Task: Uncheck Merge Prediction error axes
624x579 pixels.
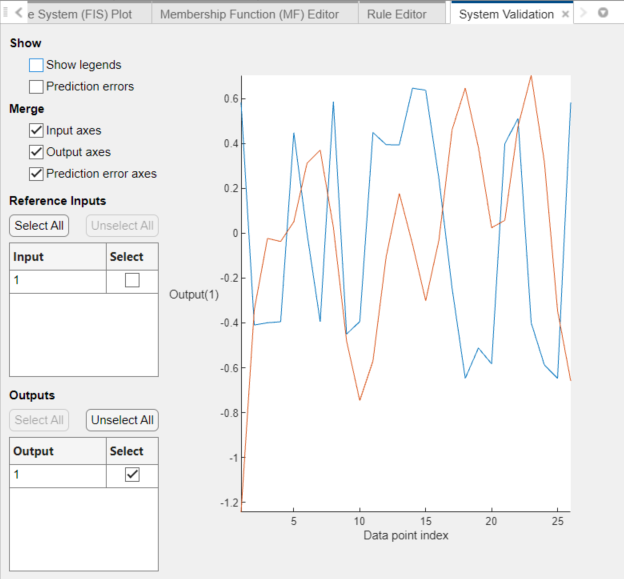Action: pyautogui.click(x=36, y=174)
